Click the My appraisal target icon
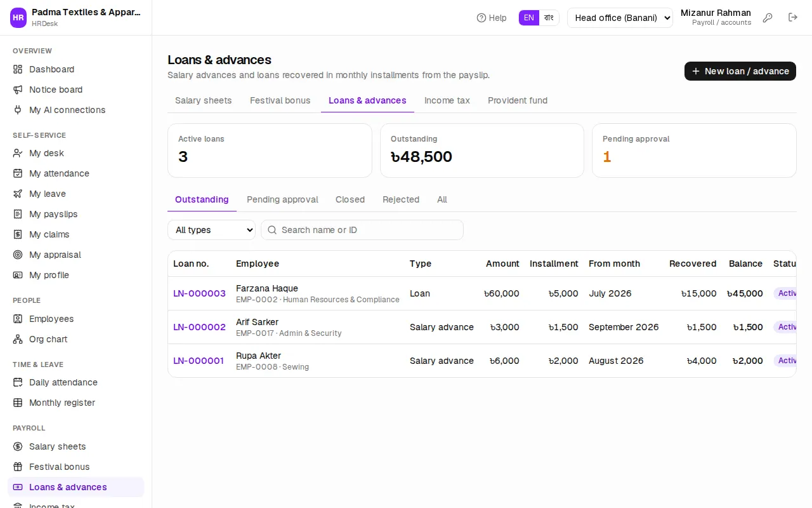The height and width of the screenshot is (508, 812). click(x=18, y=255)
